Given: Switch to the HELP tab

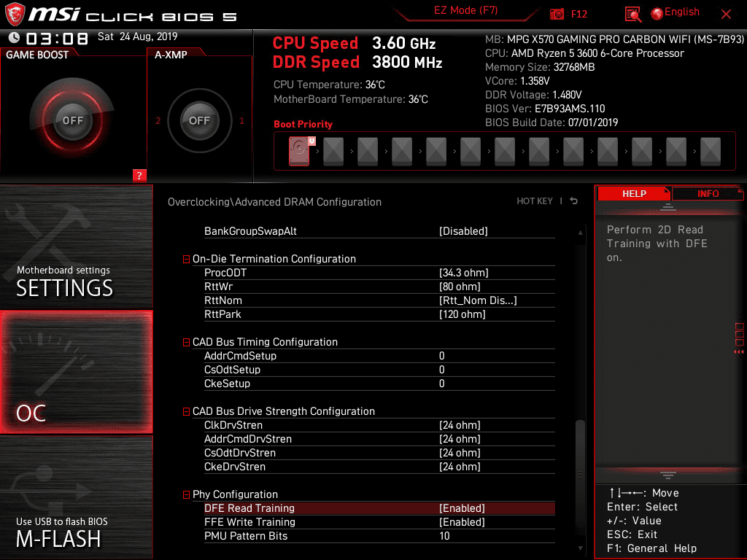Looking at the screenshot, I should 634,193.
